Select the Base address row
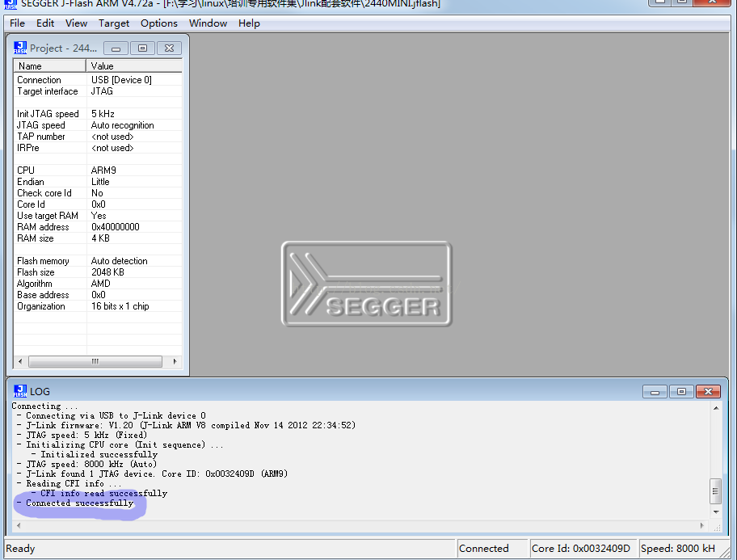 pos(98,294)
